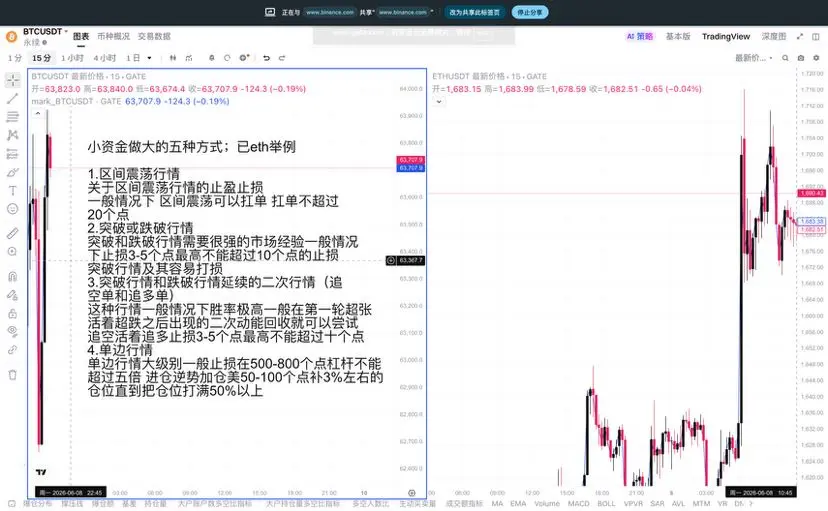Click the screen share indicator icon in top bar

pyautogui.click(x=270, y=12)
